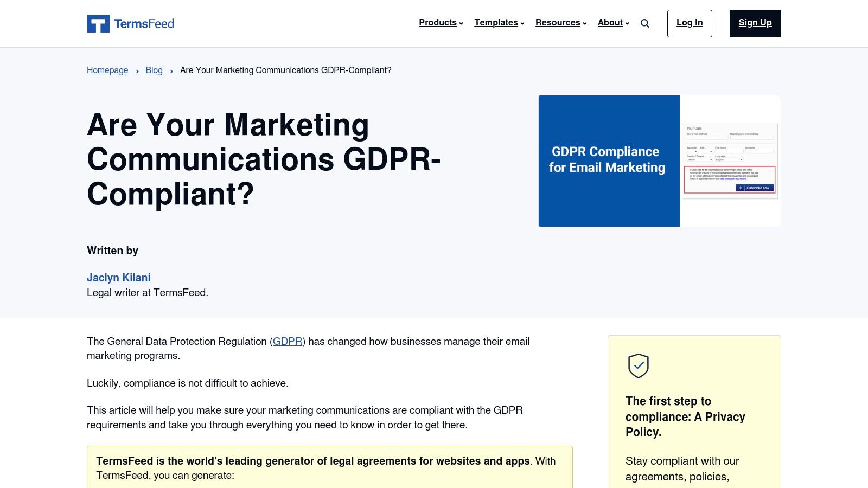The image size is (868, 488).
Task: Click the Language dropdown set to English
Action: [729, 159]
